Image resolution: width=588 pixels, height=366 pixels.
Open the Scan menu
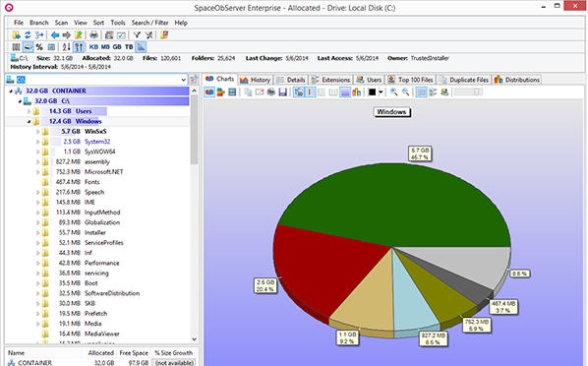[62, 23]
